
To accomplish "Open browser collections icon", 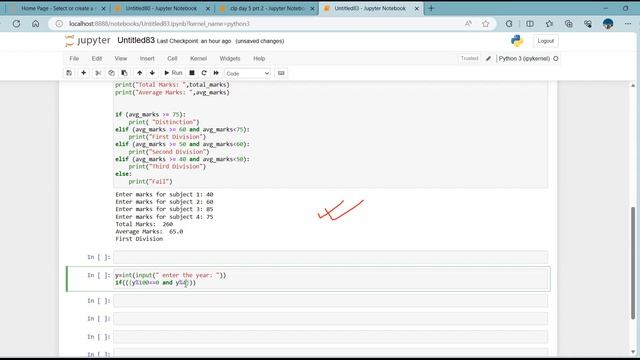I will tap(569, 24).
